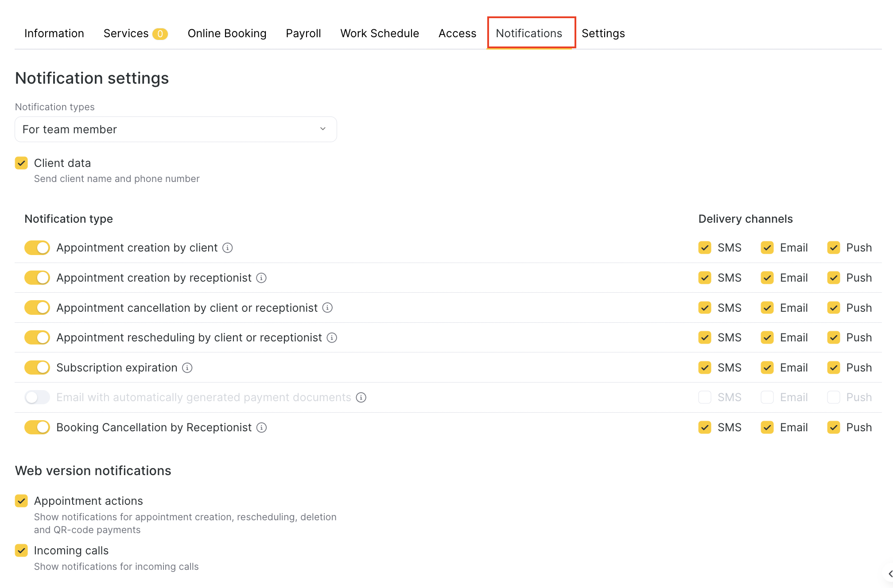Turn off Booking Cancellation by Receptionist toggle

[x=37, y=427]
